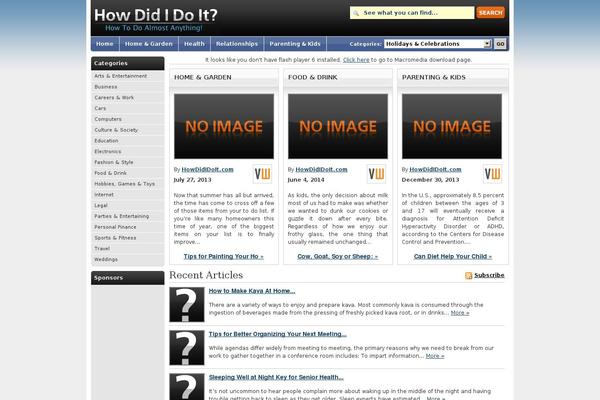Click the 'Click here' Flash download link
The width and height of the screenshot is (600, 400).
(356, 60)
